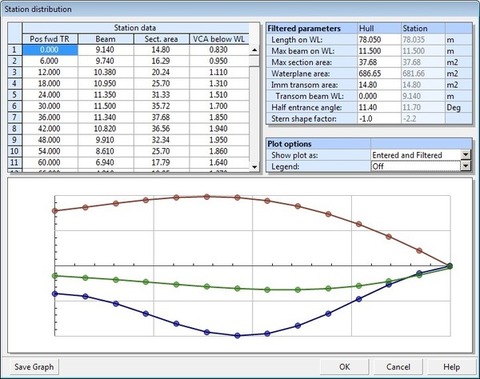This screenshot has height=379, width=480.
Task: Click the Sect. area column header
Action: click(161, 39)
